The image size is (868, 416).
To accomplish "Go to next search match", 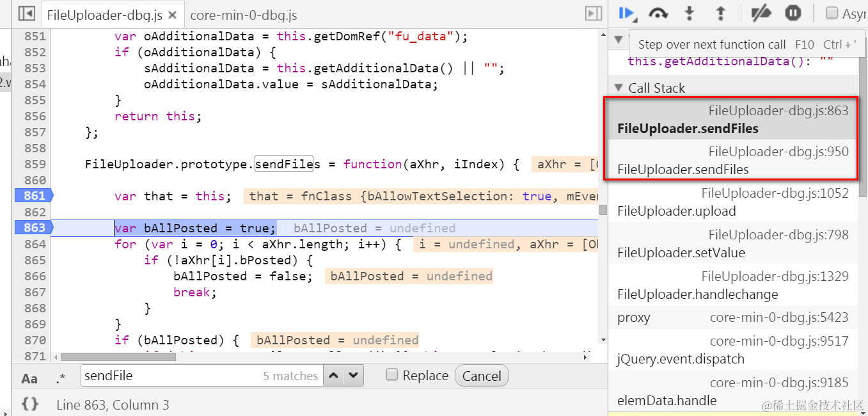I will pos(354,376).
